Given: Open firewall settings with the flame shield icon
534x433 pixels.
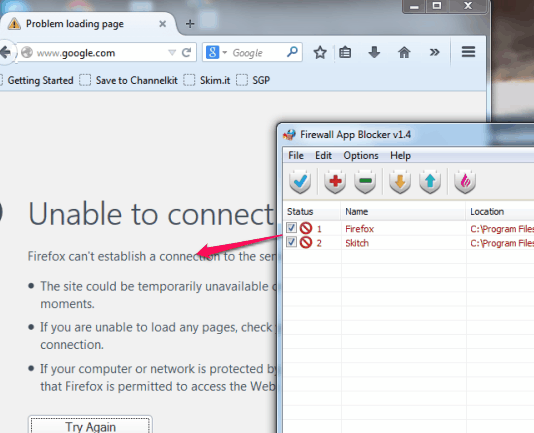Looking at the screenshot, I should [x=465, y=182].
